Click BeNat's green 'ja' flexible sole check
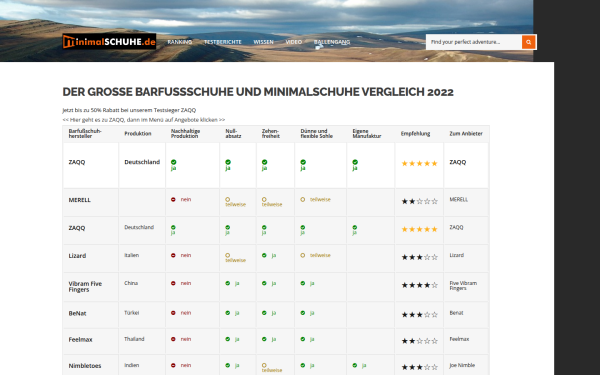This screenshot has width=600, height=375. coord(303,313)
